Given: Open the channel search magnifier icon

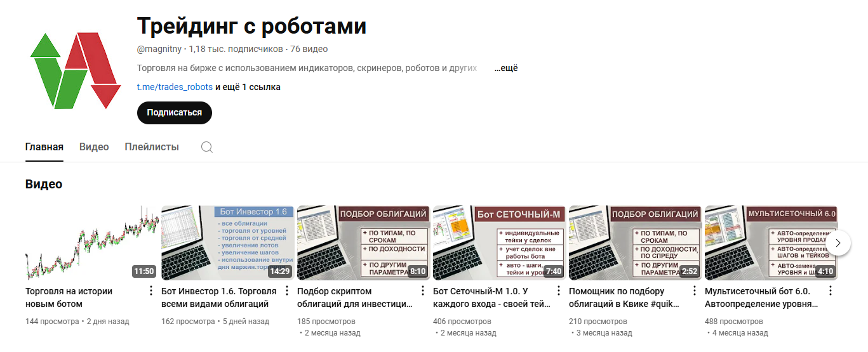Looking at the screenshot, I should coord(206,147).
